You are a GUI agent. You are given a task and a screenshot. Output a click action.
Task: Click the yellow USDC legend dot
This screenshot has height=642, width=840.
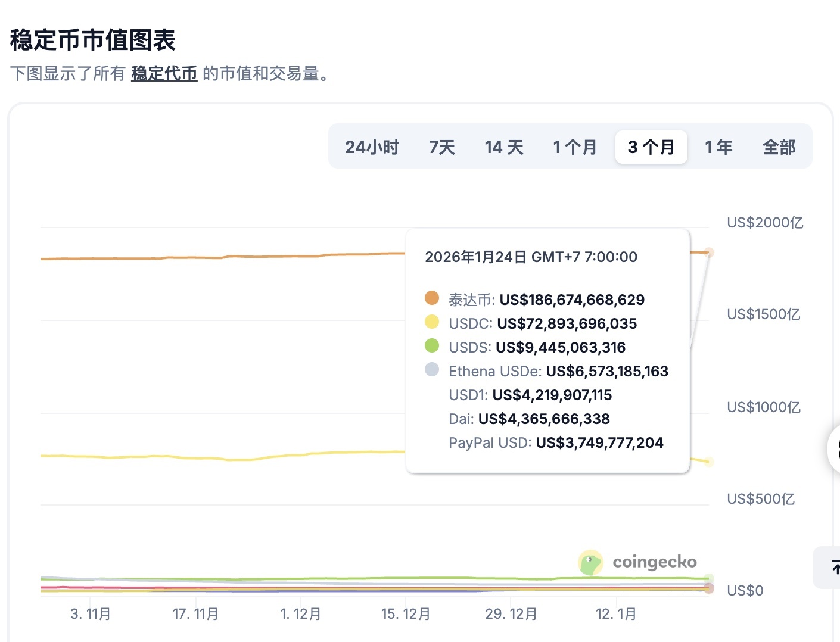[x=432, y=322]
